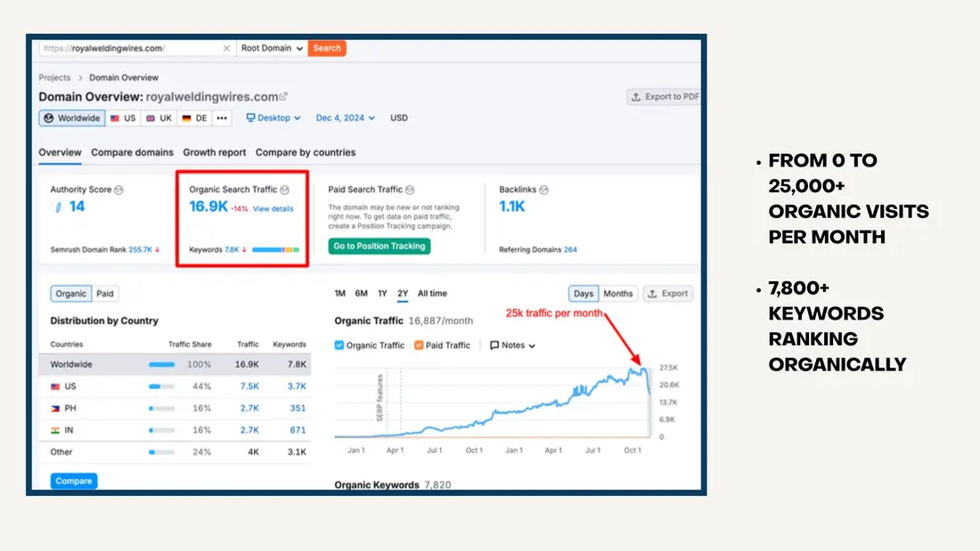Open Backlinks info icon

(x=543, y=190)
